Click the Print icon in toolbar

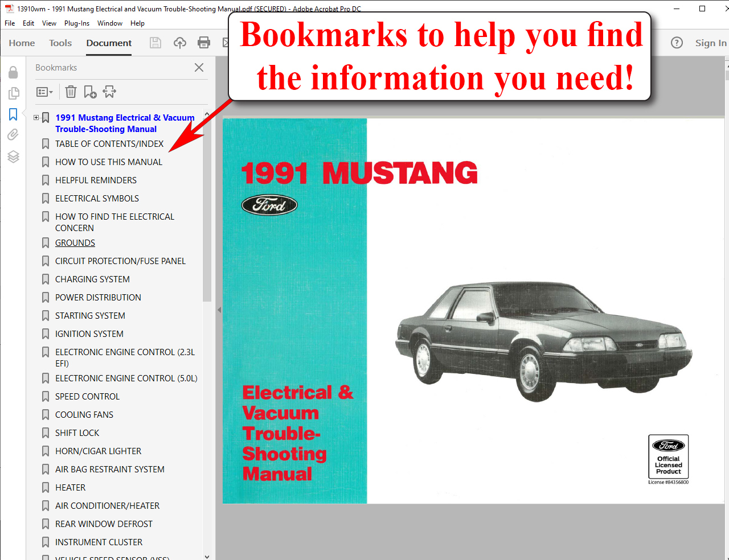coord(204,43)
